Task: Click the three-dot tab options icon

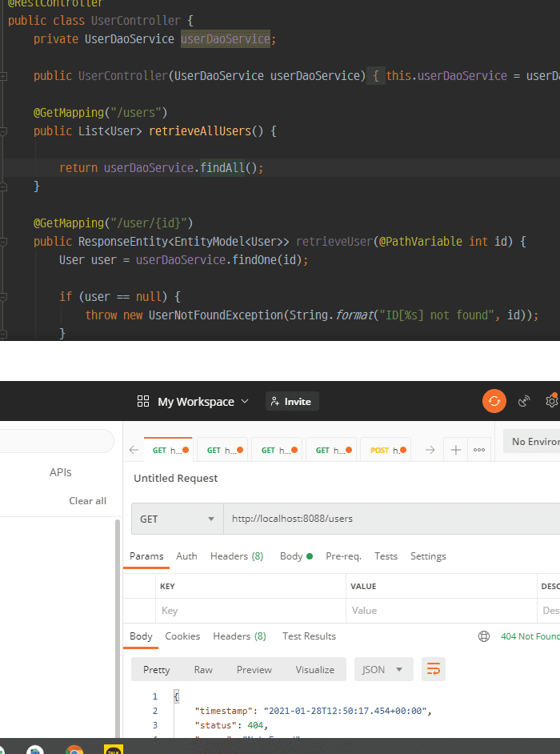Action: (x=479, y=450)
